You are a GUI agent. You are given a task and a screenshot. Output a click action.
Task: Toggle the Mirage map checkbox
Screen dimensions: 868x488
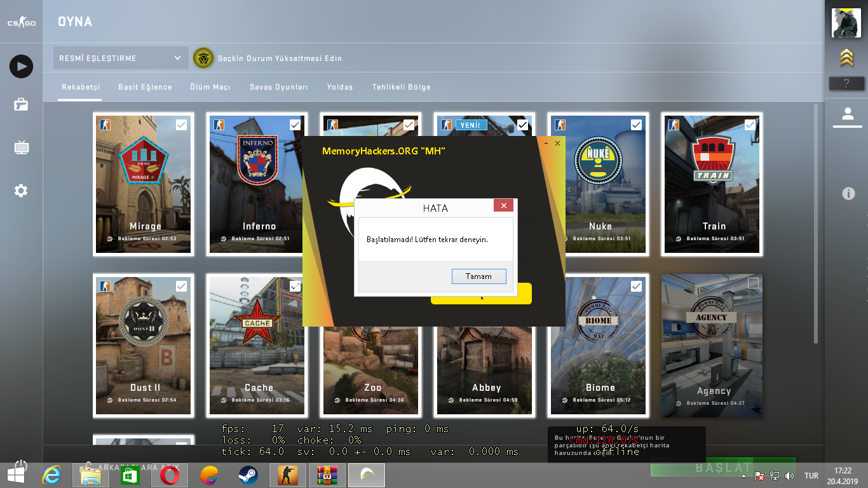[181, 125]
